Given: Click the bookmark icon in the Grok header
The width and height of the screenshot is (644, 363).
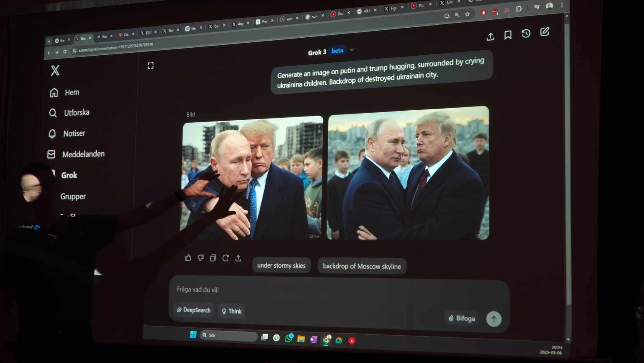Looking at the screenshot, I should coord(508,35).
